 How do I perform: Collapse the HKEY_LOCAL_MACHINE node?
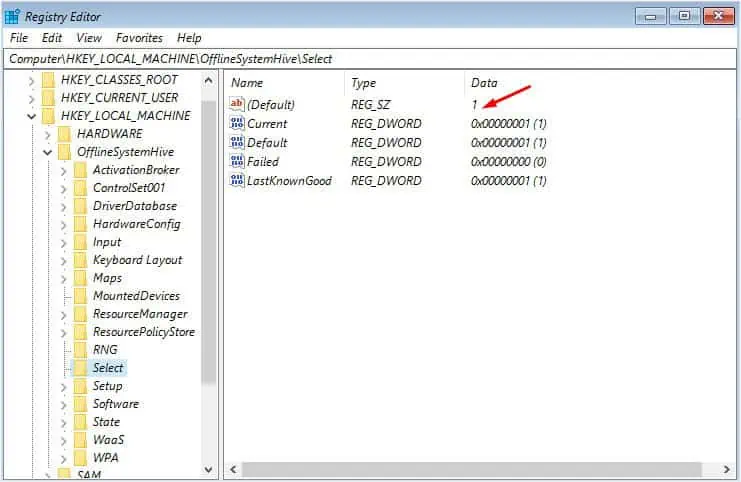(31, 116)
